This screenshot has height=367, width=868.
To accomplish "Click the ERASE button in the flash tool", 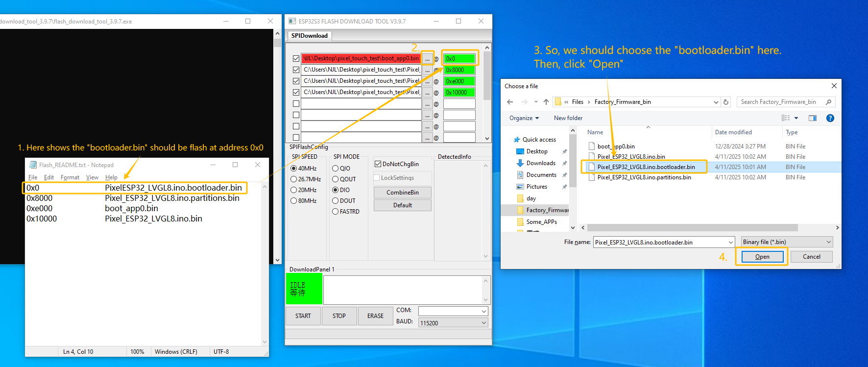I will tap(376, 316).
